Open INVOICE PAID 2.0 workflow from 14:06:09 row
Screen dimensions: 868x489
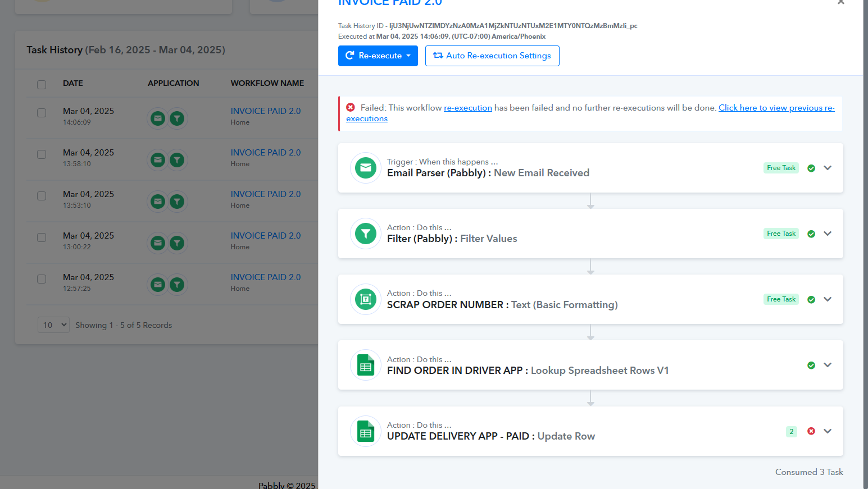(x=266, y=111)
